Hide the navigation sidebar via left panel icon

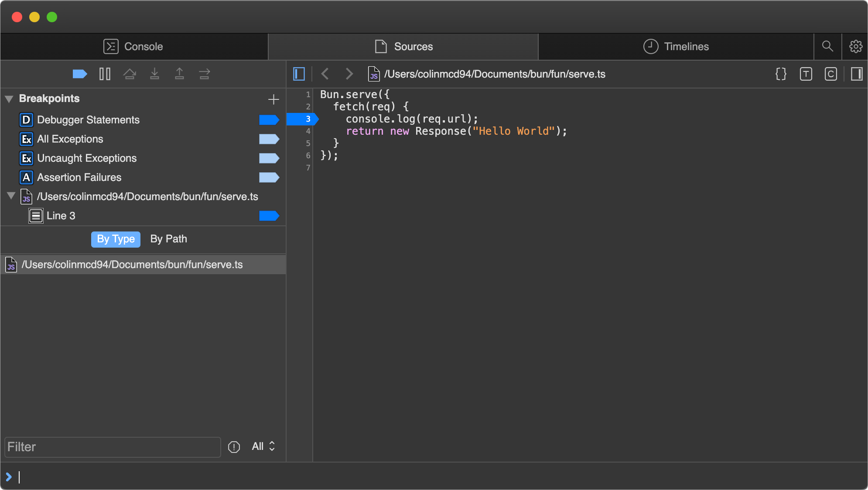[x=299, y=74]
